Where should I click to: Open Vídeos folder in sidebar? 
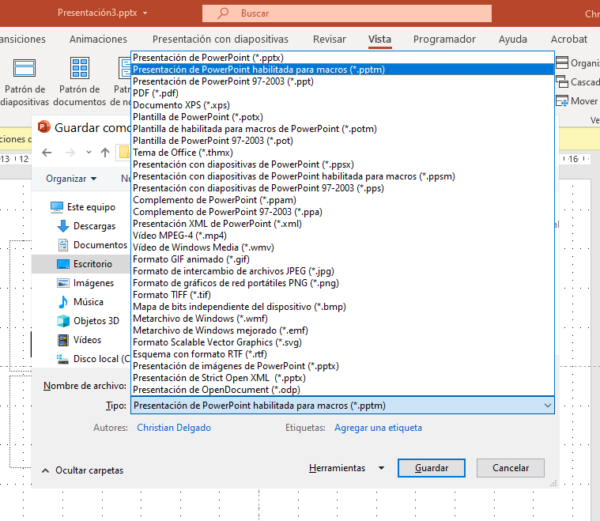click(x=79, y=340)
